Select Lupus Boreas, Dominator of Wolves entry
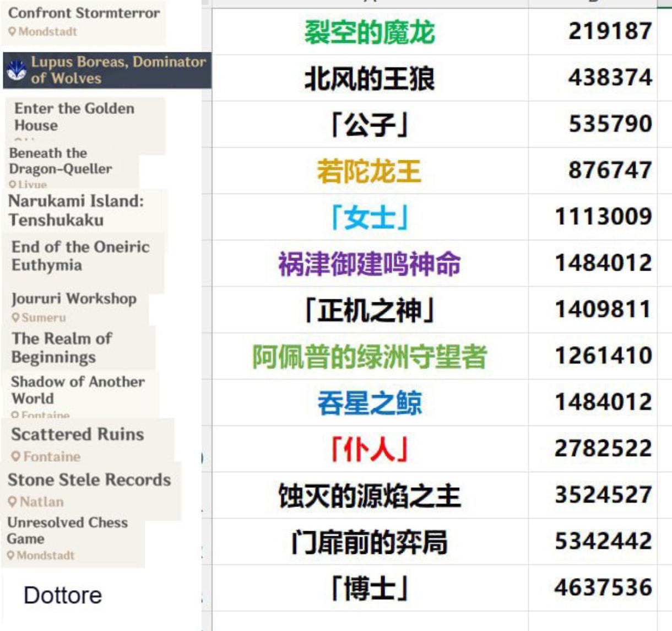The image size is (672, 631). (x=107, y=70)
